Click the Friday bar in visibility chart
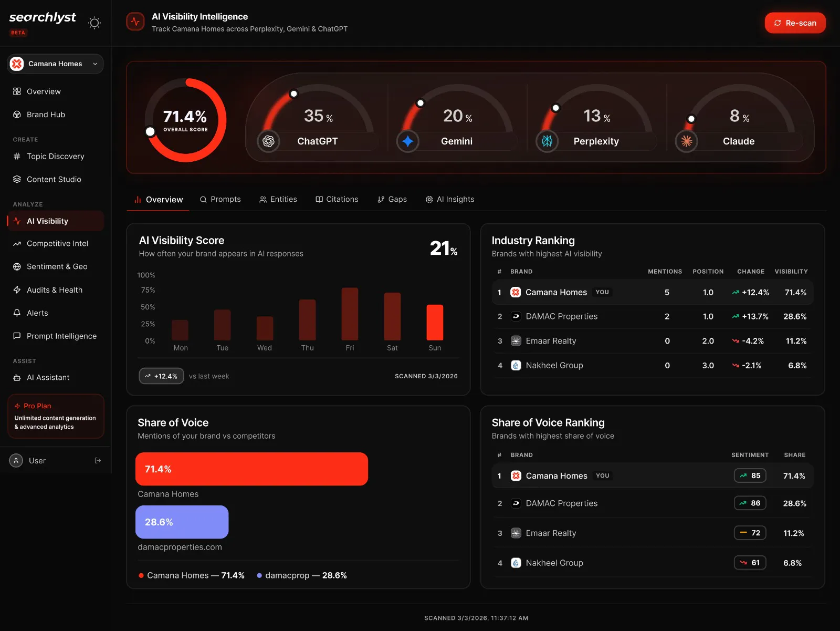840x631 pixels. click(x=350, y=314)
